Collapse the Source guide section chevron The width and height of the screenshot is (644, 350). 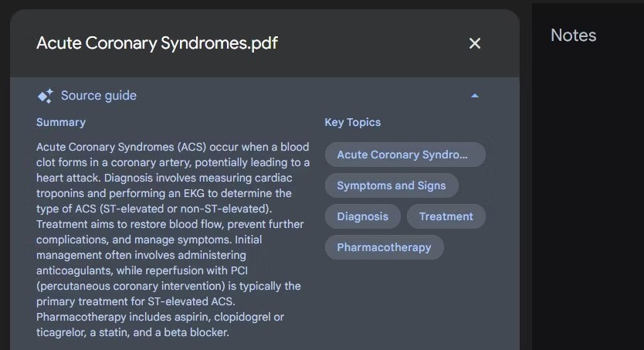coord(475,96)
